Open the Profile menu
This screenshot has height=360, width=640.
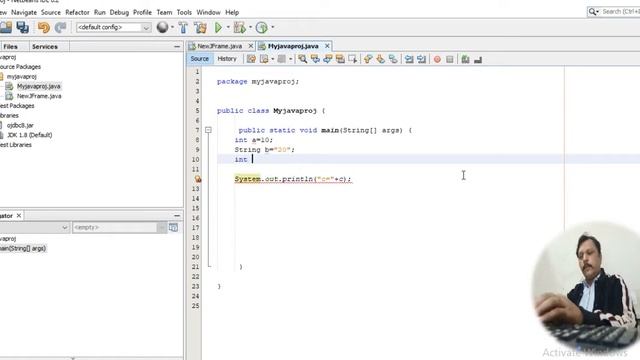tap(142, 12)
